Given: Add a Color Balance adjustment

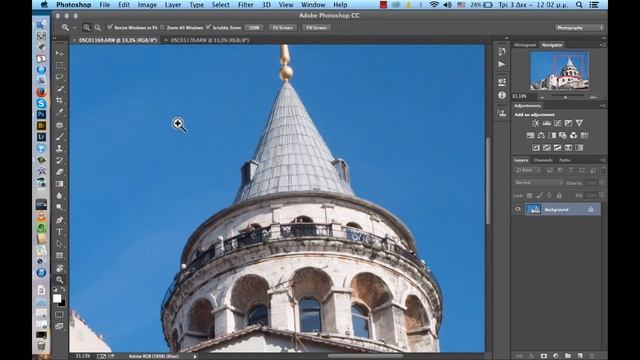Looking at the screenshot, I should [541, 135].
